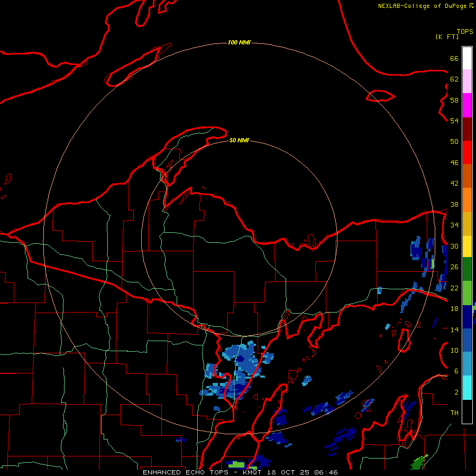Click the legend value "18"
The width and height of the screenshot is (476, 476).
click(454, 309)
